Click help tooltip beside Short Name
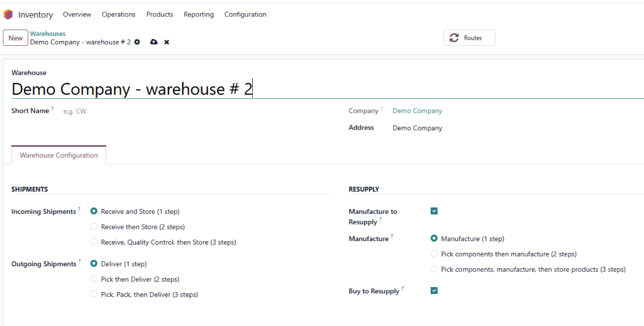 click(x=53, y=109)
